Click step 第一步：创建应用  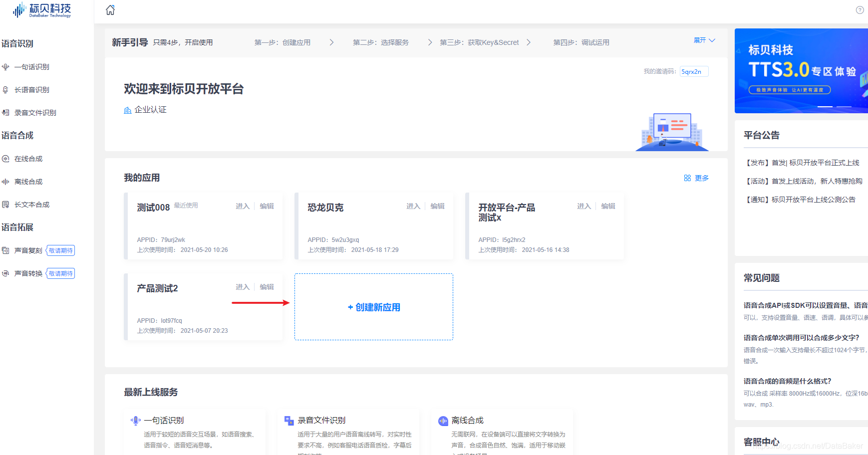click(x=283, y=42)
